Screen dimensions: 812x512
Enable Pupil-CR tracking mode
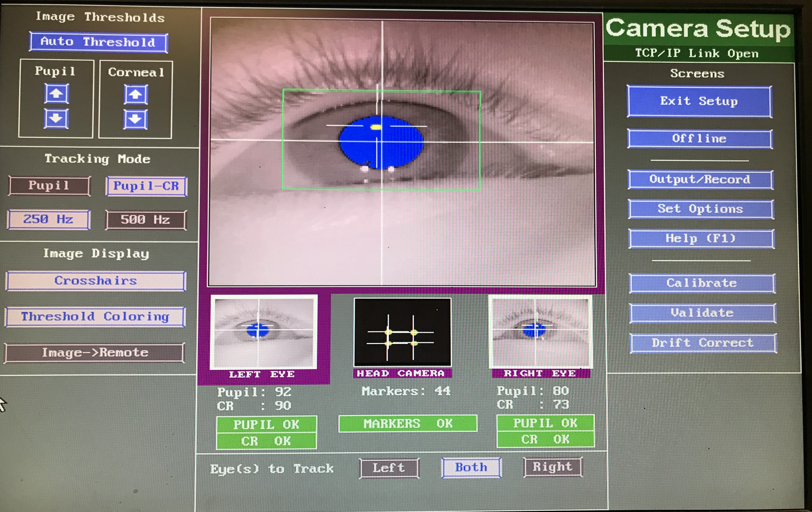coord(146,186)
